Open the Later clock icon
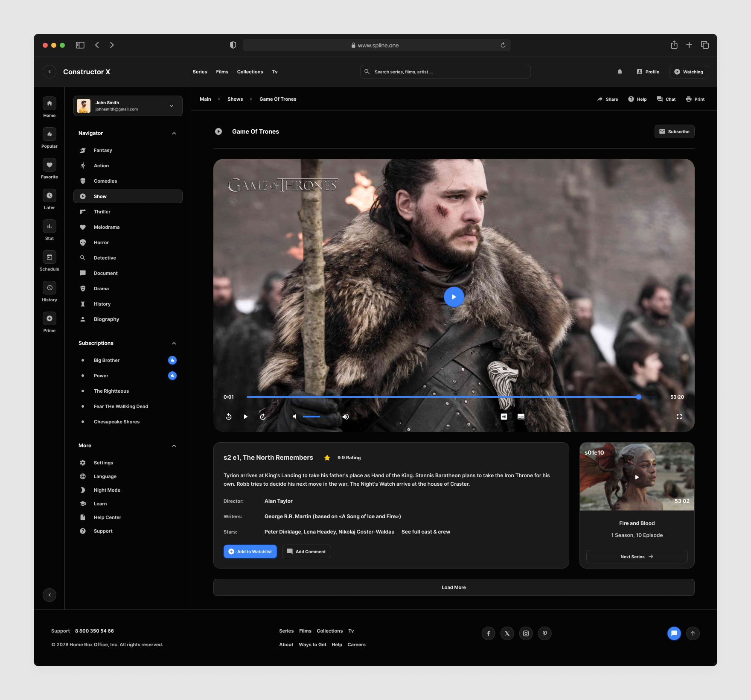This screenshot has height=700, width=751. coord(49,195)
